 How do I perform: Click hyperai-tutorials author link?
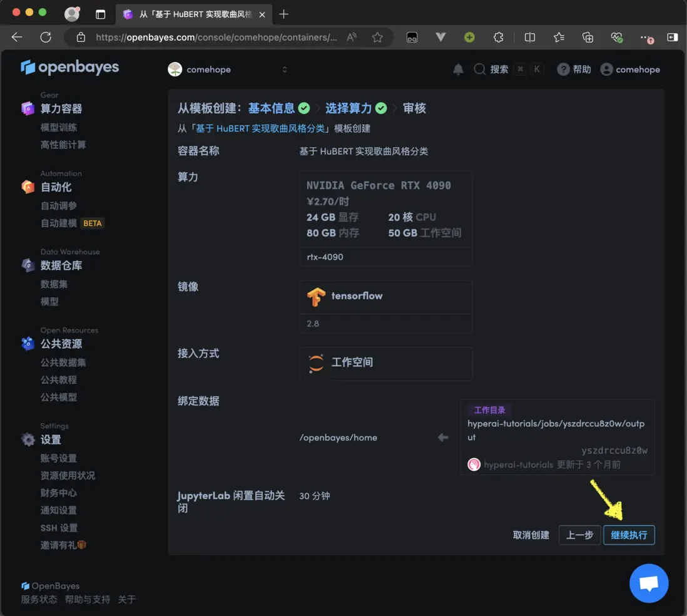click(x=518, y=465)
